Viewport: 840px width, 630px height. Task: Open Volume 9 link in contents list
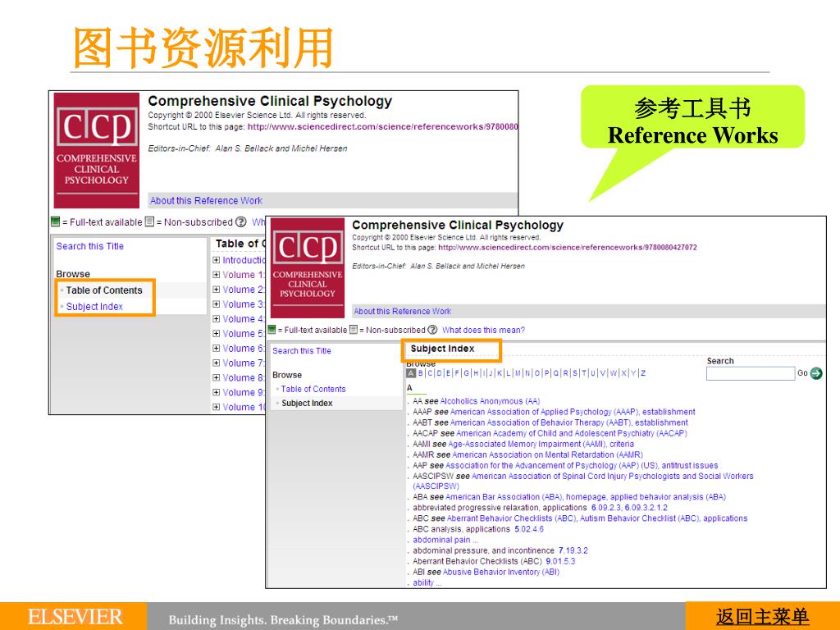coord(243,392)
